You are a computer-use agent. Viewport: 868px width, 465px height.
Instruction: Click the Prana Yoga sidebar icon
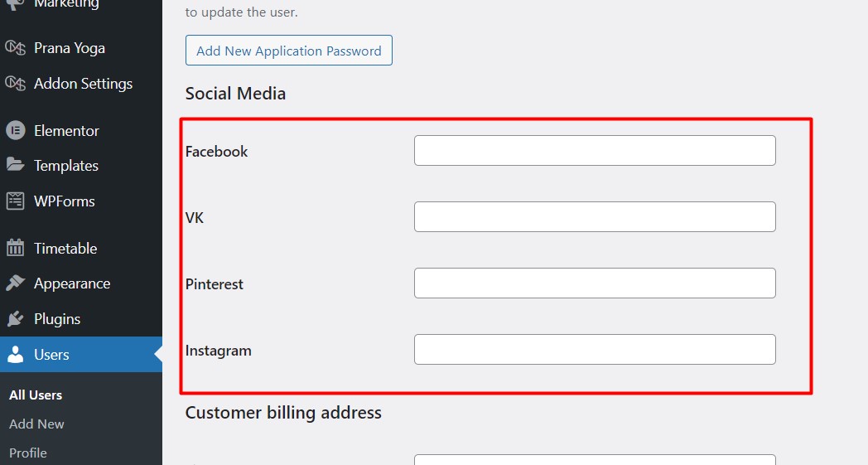click(16, 48)
